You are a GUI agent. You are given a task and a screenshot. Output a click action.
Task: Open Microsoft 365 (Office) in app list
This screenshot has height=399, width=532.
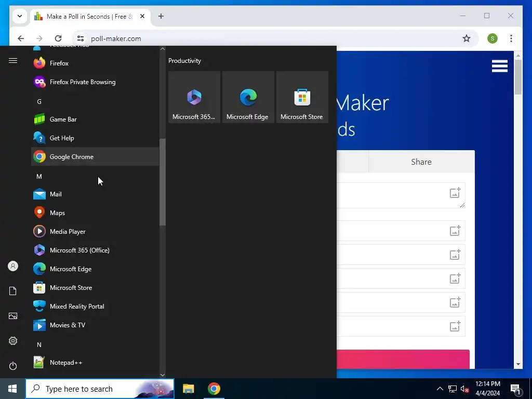pos(95,250)
